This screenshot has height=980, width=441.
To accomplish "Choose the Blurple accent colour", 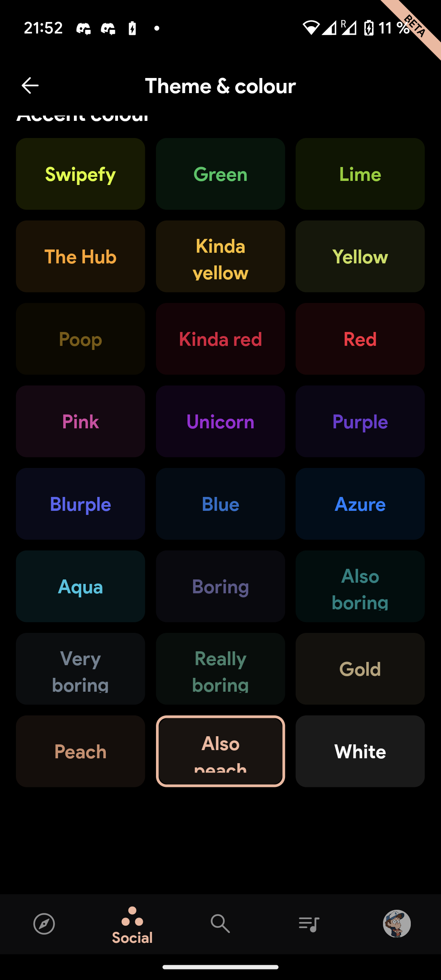I will tap(80, 504).
